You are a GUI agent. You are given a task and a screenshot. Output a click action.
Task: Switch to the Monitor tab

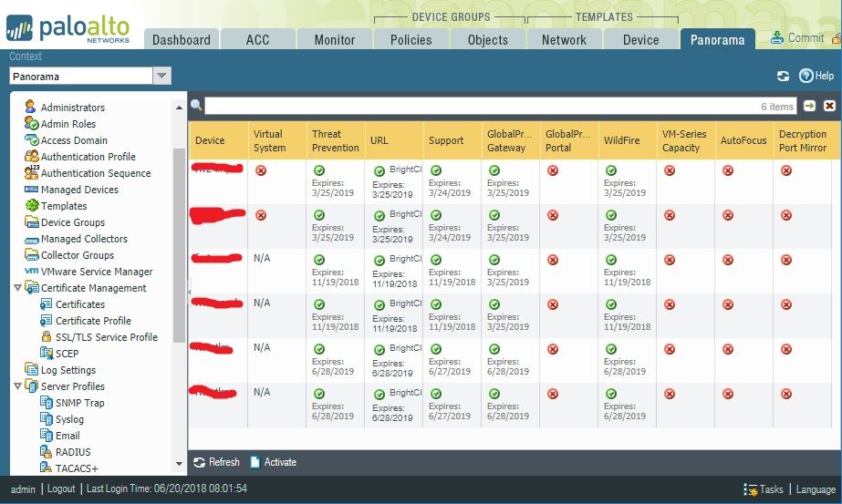(335, 39)
